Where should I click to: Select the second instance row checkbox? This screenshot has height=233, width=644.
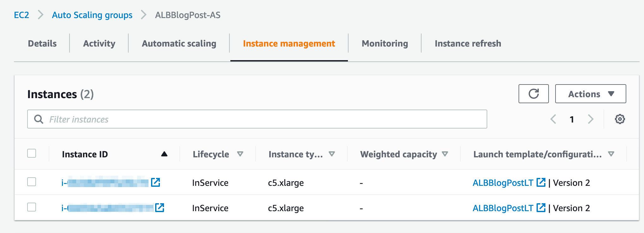[x=32, y=207]
